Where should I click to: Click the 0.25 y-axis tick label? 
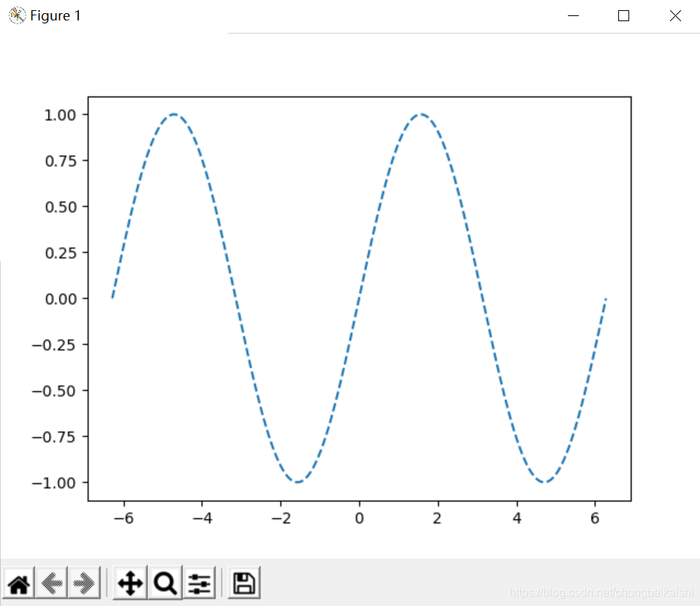61,253
